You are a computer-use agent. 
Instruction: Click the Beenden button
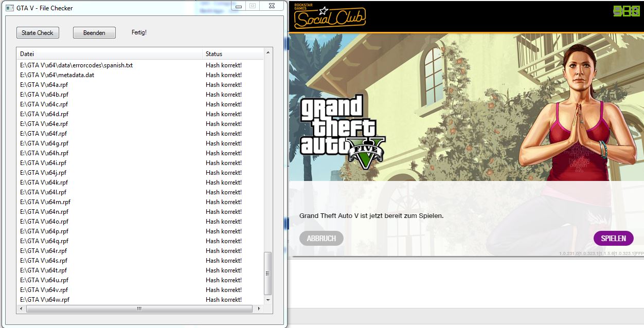(x=94, y=32)
